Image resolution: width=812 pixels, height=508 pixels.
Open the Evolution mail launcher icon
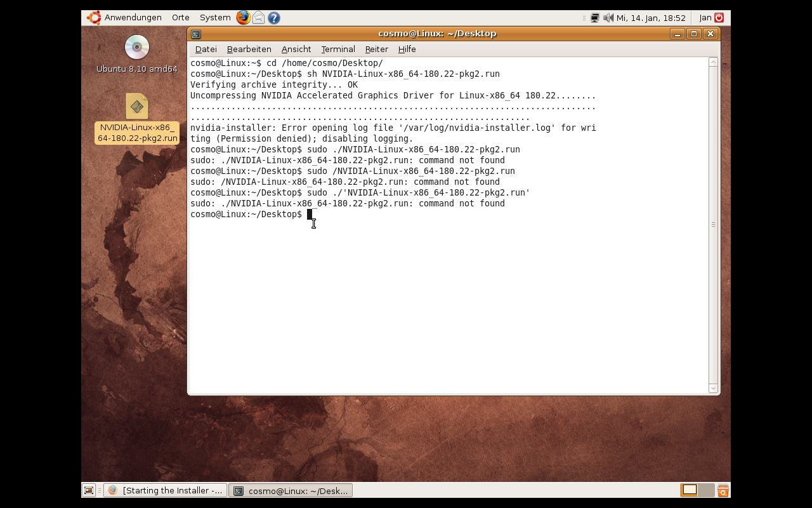[x=258, y=18]
